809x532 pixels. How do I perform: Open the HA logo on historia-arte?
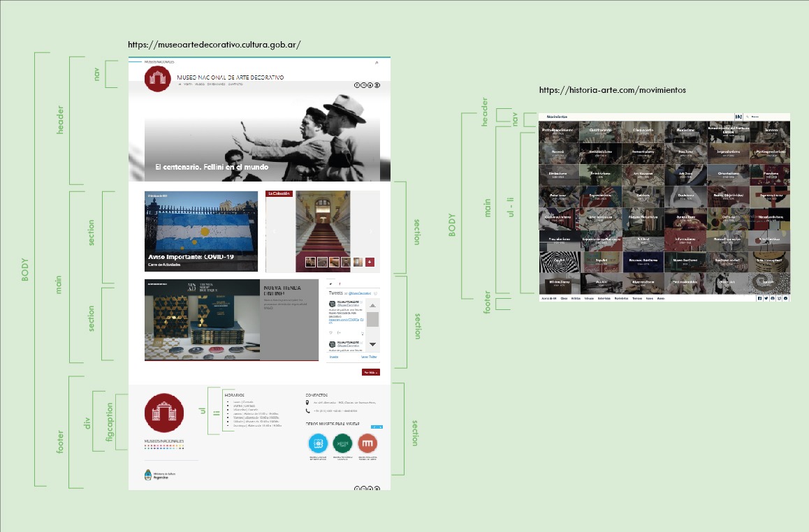[x=738, y=117]
